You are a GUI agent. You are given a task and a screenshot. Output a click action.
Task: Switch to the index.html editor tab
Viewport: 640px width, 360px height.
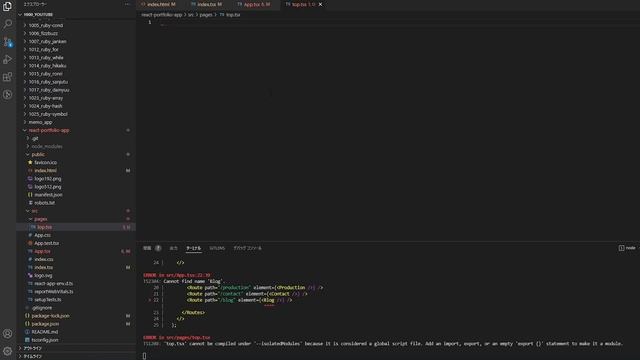158,4
